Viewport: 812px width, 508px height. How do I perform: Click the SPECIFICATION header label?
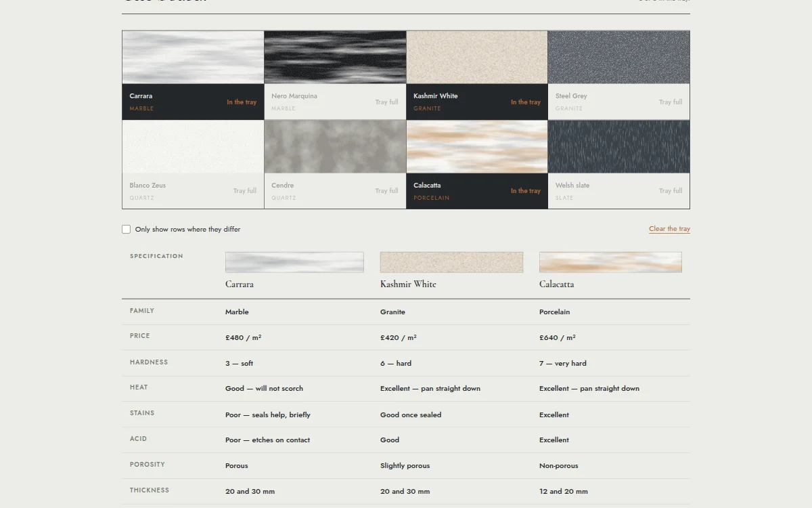156,256
